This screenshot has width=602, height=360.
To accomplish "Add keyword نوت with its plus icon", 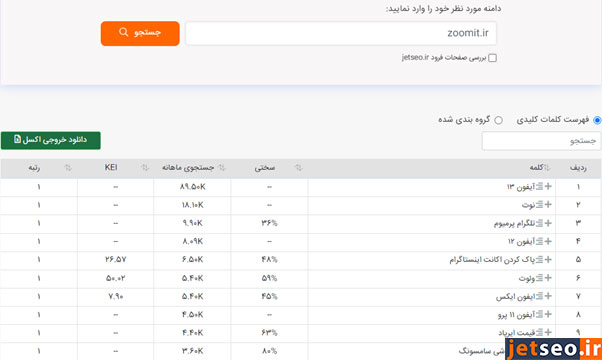I will (x=548, y=205).
